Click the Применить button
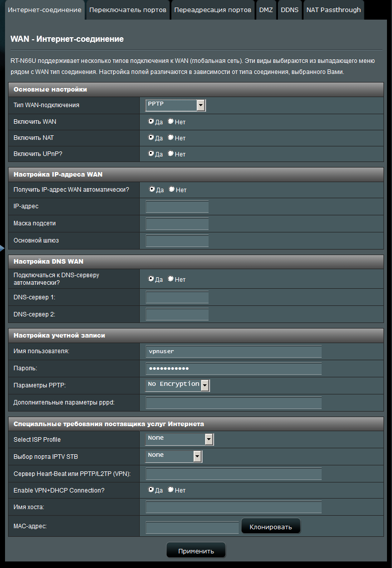 pos(196,550)
